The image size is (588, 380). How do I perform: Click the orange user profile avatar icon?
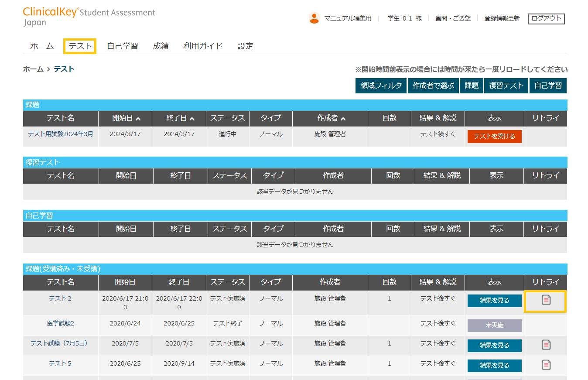pyautogui.click(x=314, y=18)
